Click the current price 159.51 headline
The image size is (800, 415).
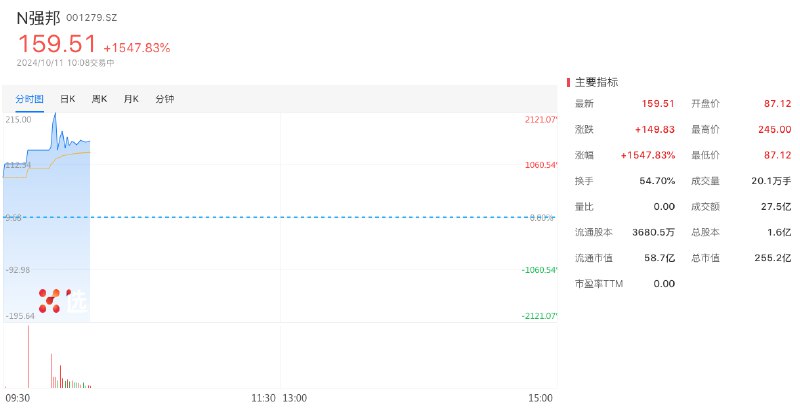(x=57, y=43)
